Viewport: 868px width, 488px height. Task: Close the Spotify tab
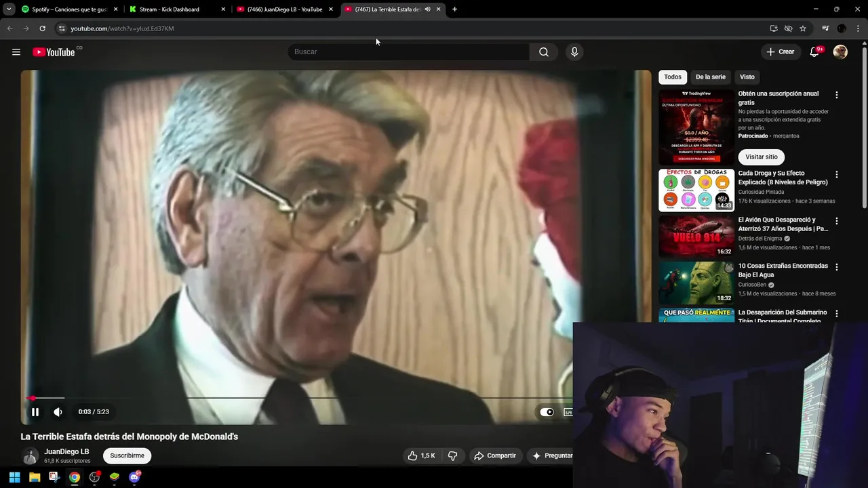click(115, 9)
